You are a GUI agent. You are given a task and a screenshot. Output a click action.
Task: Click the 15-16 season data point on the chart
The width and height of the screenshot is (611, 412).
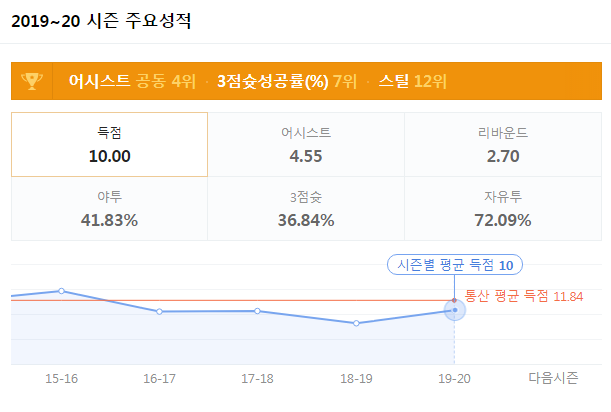coord(62,291)
